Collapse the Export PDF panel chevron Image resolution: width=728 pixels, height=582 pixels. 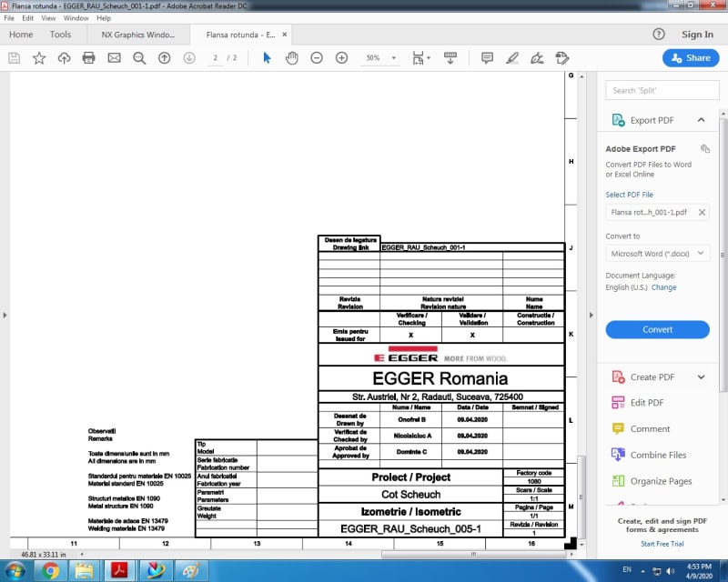tap(701, 120)
